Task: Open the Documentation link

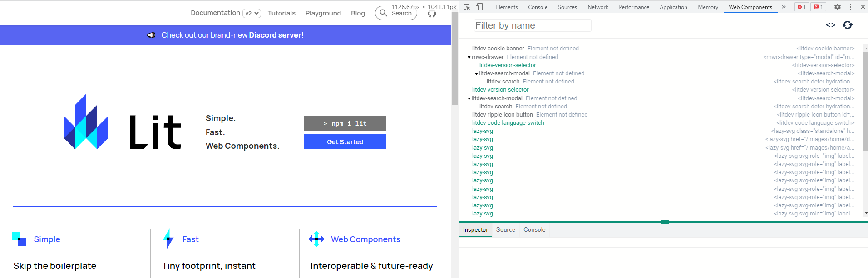Action: tap(215, 13)
